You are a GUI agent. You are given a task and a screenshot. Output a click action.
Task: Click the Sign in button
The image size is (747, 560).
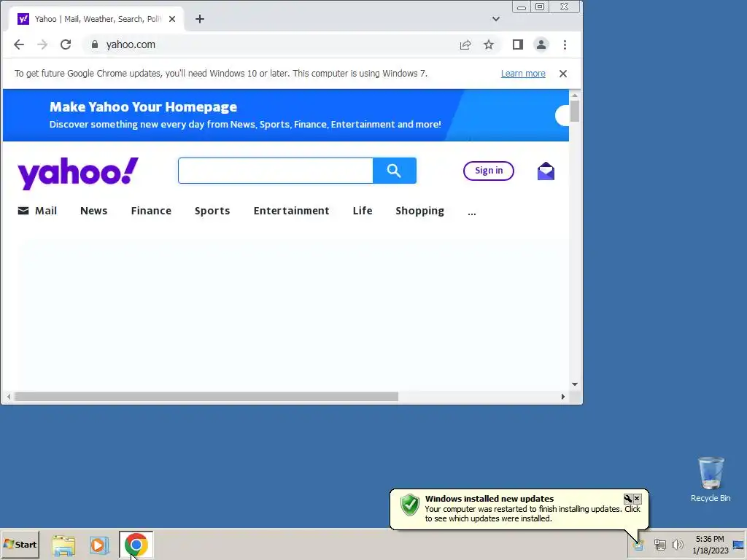489,171
